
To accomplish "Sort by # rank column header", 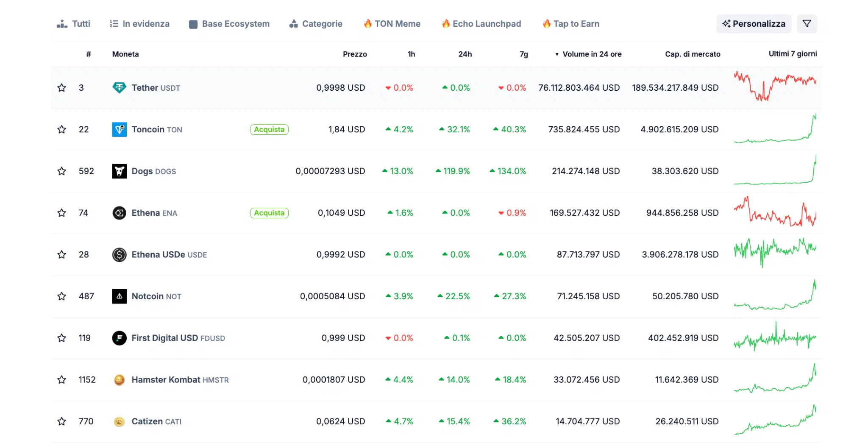I will point(89,54).
